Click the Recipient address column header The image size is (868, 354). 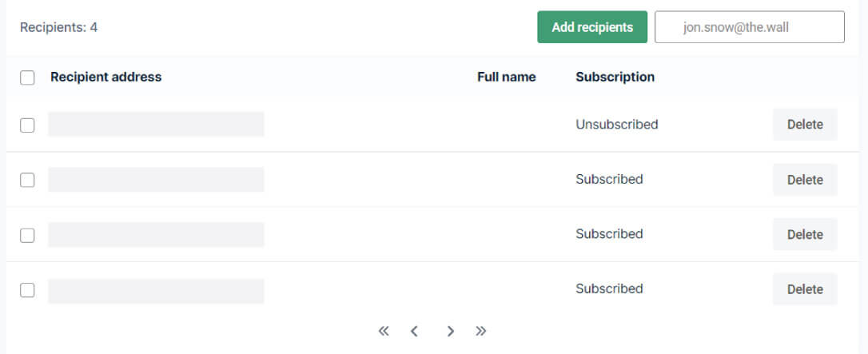pyautogui.click(x=106, y=77)
